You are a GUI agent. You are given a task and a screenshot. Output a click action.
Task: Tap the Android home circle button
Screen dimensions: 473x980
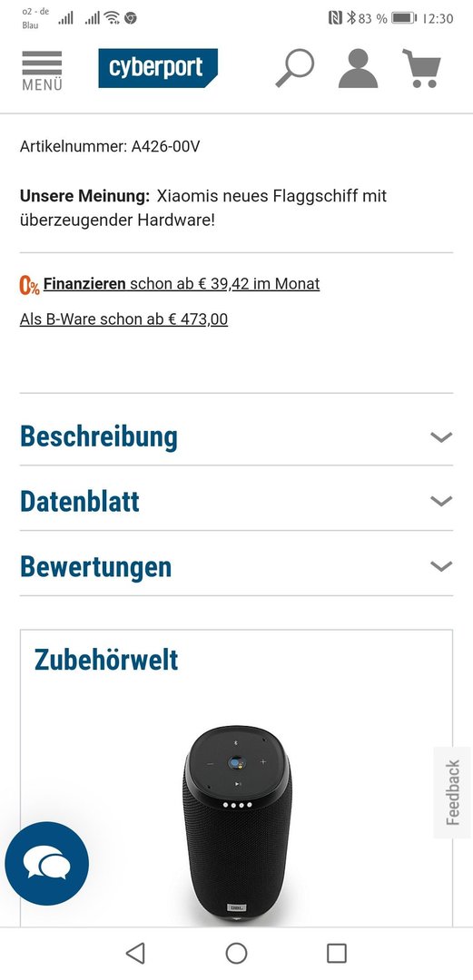point(236,953)
